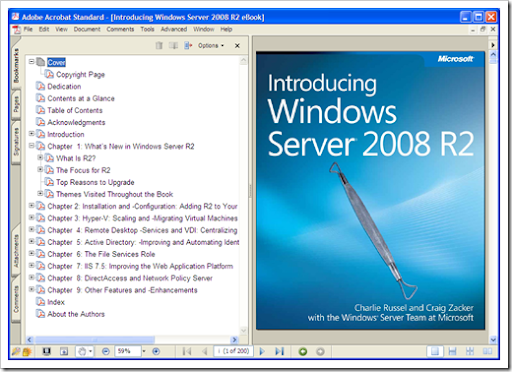
Task: Click the page number input field
Action: click(233, 351)
